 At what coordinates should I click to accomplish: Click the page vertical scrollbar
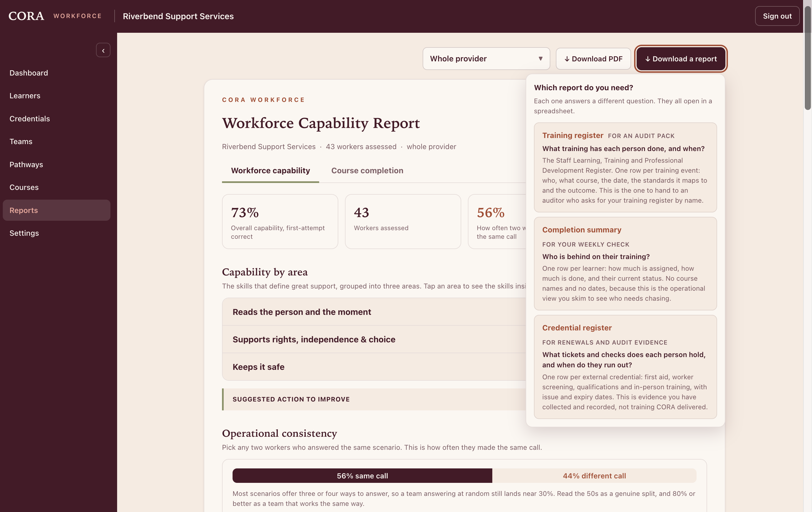[807, 57]
